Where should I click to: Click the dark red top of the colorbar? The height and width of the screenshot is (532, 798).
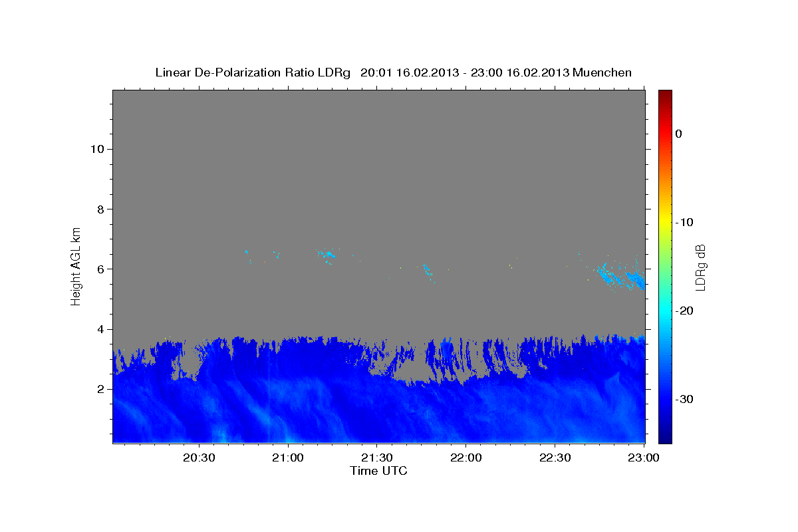coord(665,95)
